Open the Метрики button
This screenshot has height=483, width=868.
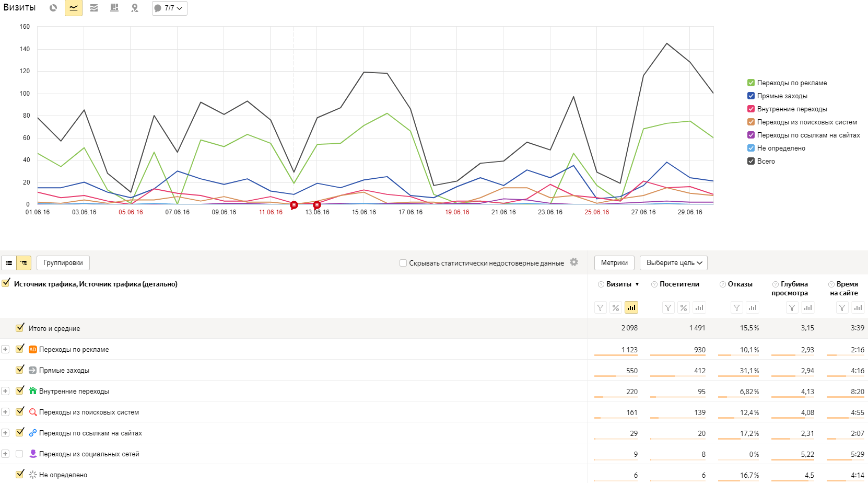[x=614, y=263]
